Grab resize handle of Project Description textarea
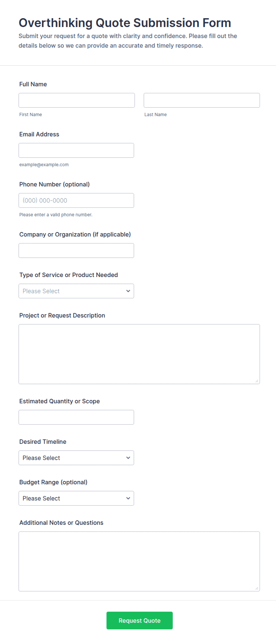 [x=257, y=381]
